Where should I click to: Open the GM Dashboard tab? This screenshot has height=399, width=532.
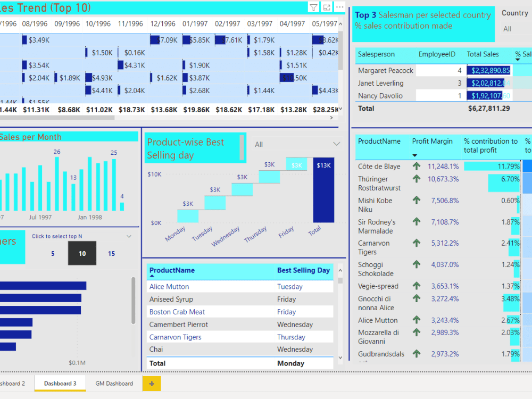click(114, 384)
